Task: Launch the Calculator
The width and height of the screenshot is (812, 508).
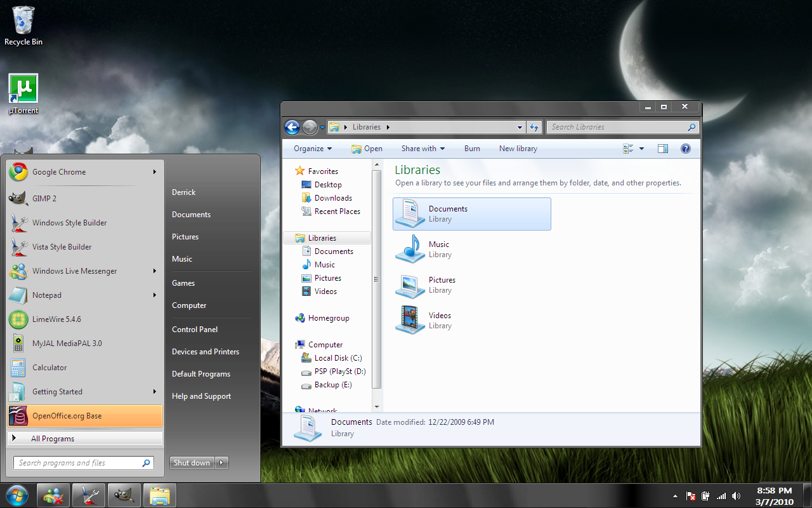Action: (x=49, y=367)
